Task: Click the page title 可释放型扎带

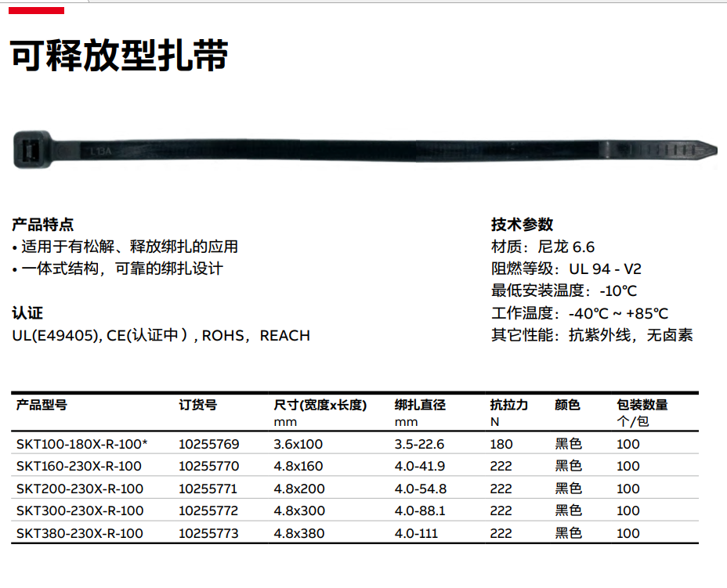Action: pos(119,56)
